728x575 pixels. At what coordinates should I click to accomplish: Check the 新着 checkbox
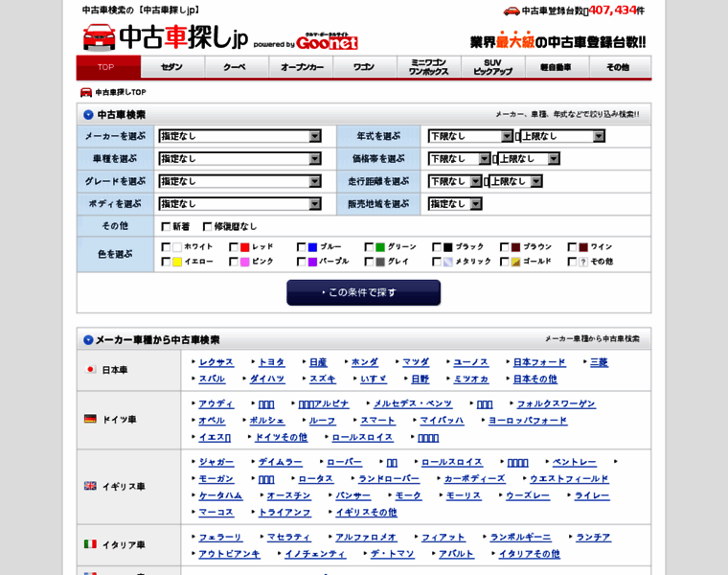point(166,227)
